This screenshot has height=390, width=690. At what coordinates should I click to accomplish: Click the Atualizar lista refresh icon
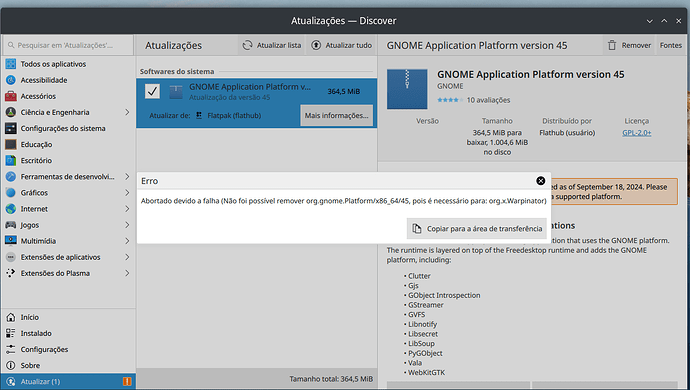(x=247, y=45)
